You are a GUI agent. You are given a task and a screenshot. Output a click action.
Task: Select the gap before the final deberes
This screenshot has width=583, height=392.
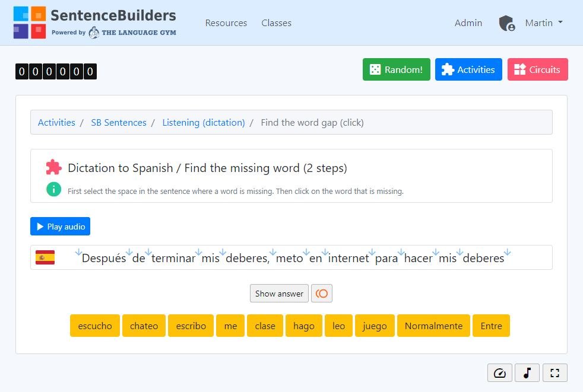pyautogui.click(x=460, y=253)
